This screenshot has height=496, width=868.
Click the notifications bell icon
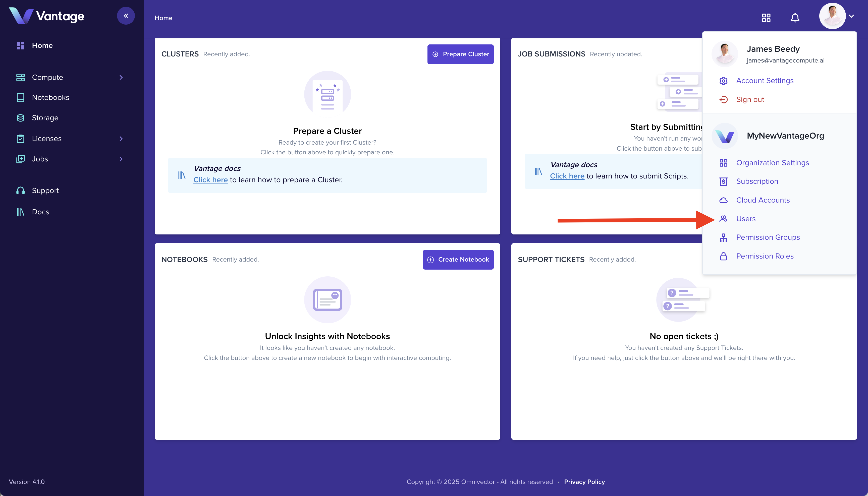coord(795,18)
